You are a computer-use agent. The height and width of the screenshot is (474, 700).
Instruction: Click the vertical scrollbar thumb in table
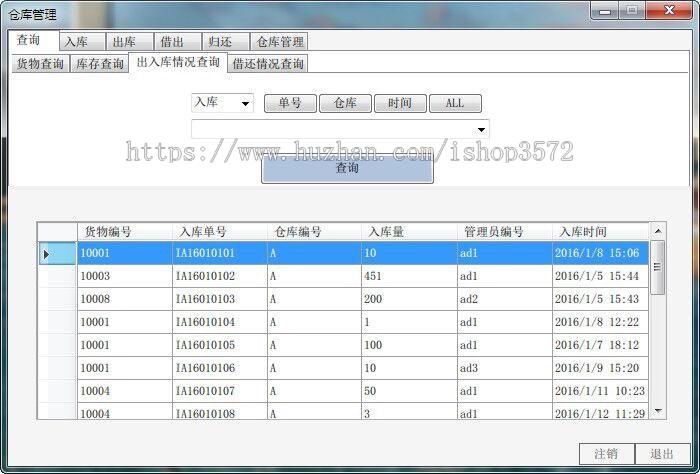(x=658, y=267)
